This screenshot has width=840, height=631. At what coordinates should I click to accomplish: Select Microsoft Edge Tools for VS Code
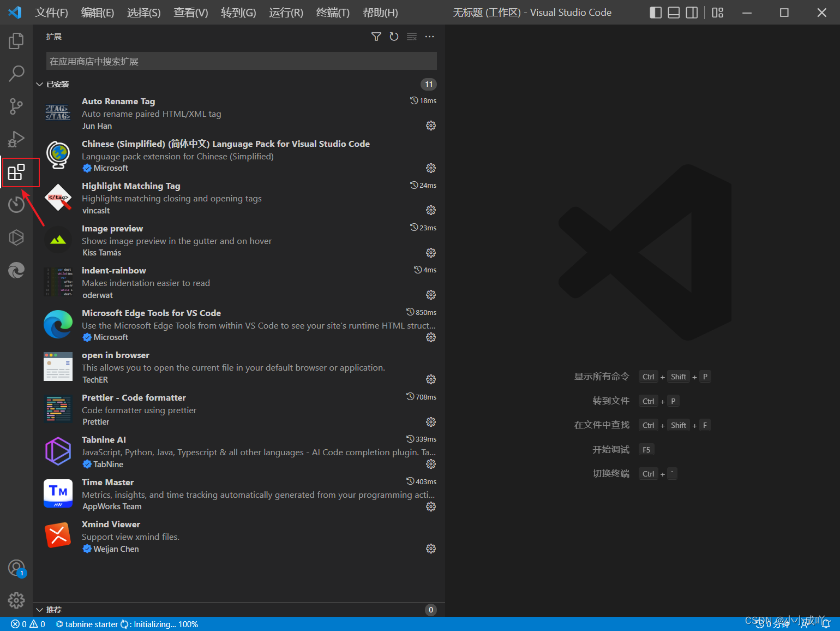point(240,325)
